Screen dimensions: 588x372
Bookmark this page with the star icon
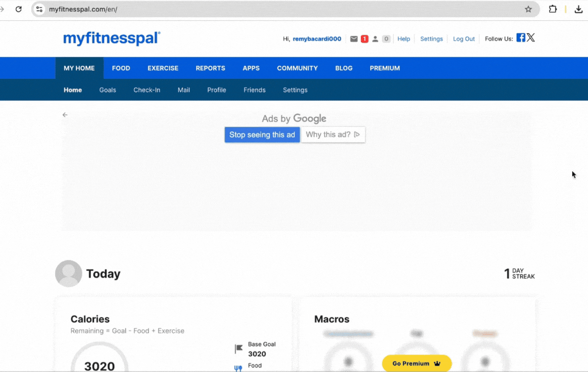tap(528, 9)
